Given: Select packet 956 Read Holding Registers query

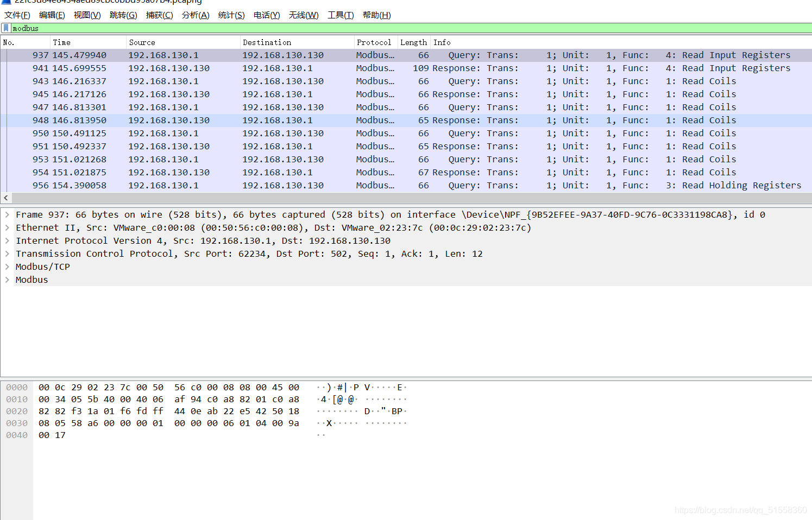Looking at the screenshot, I should (x=406, y=186).
